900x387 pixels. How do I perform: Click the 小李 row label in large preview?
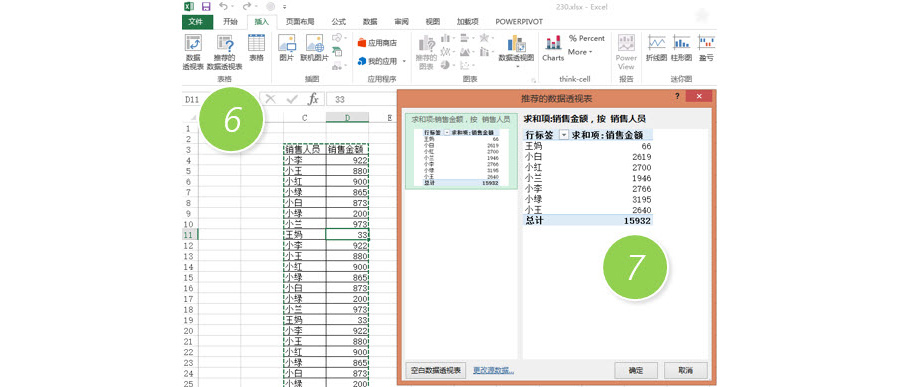pyautogui.click(x=534, y=188)
